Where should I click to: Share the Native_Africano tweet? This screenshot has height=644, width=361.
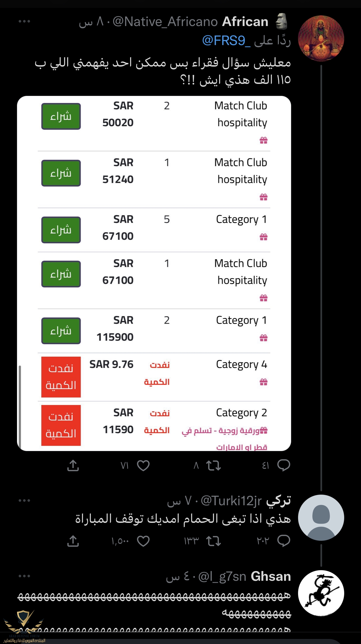(73, 466)
